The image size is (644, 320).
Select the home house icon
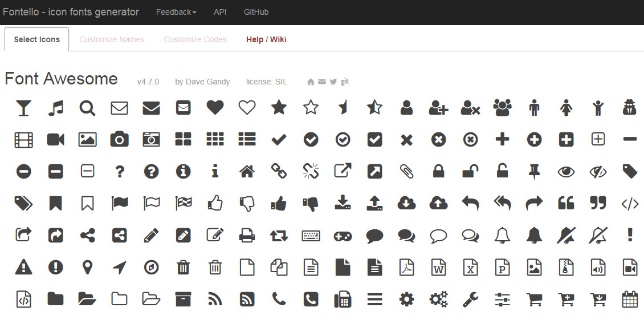(x=247, y=171)
